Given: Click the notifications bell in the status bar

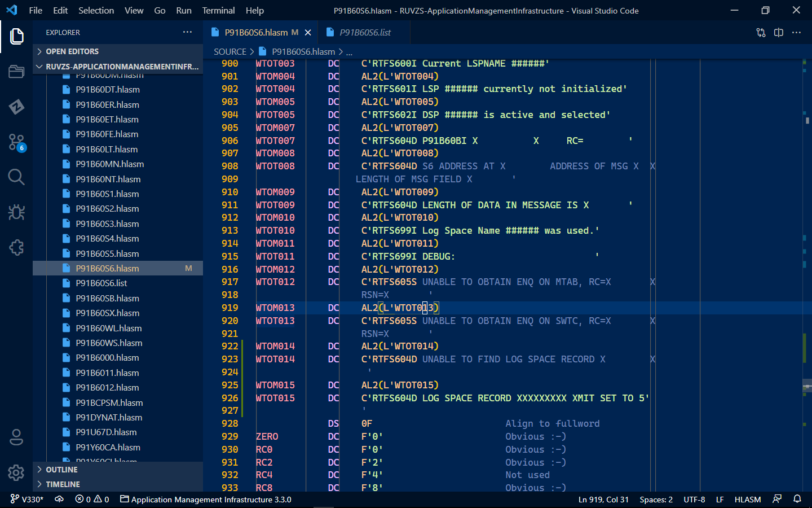Looking at the screenshot, I should pos(797,500).
